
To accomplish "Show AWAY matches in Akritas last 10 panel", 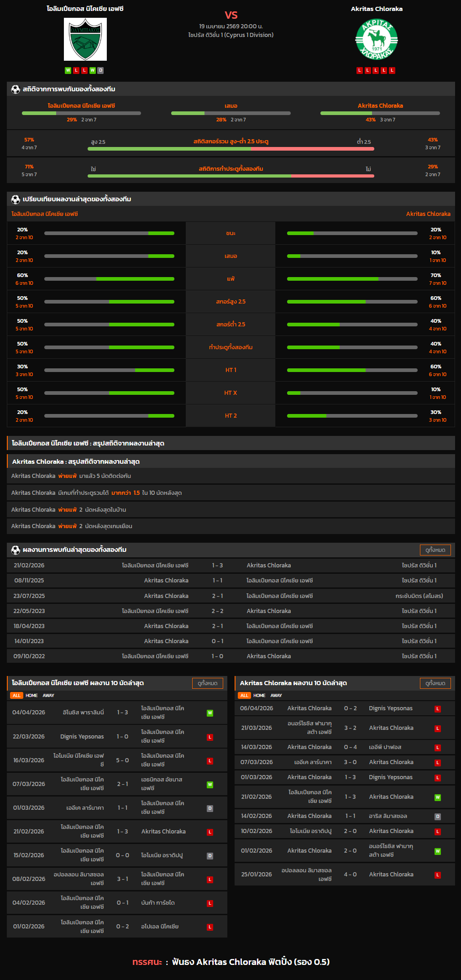I will point(276,695).
